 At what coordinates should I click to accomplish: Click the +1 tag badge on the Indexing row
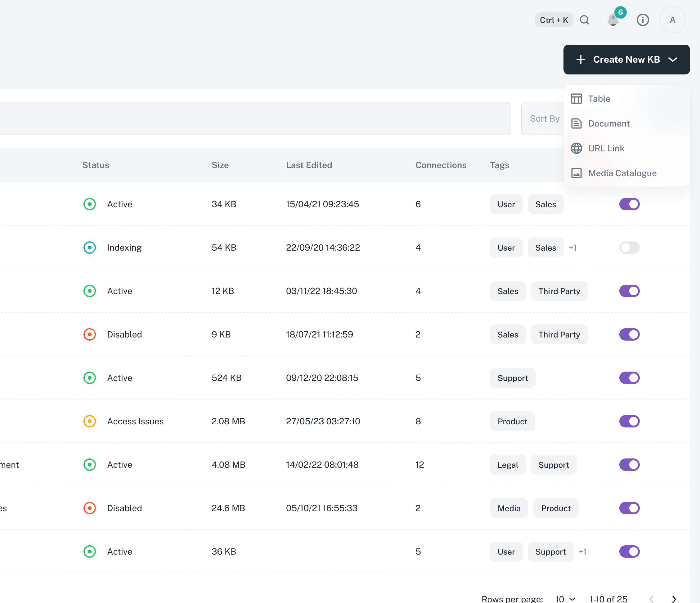(x=573, y=247)
